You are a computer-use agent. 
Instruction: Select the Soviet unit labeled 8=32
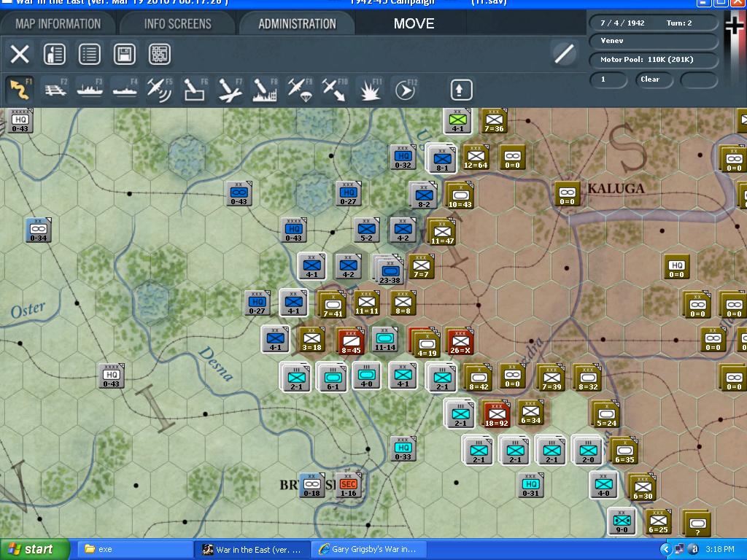coord(588,378)
